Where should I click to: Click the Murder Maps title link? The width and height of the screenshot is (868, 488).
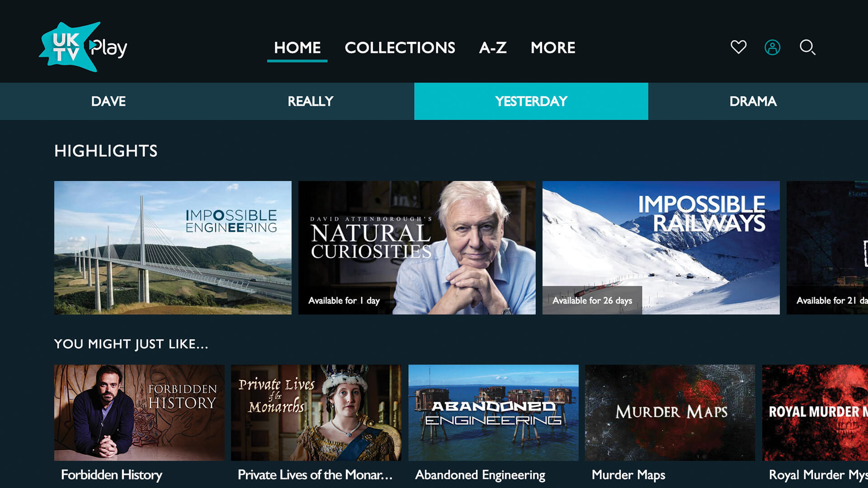coord(628,475)
